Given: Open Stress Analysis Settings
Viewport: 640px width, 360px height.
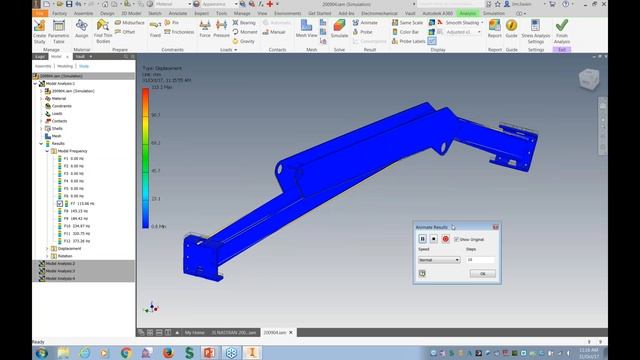Looking at the screenshot, I should (536, 31).
